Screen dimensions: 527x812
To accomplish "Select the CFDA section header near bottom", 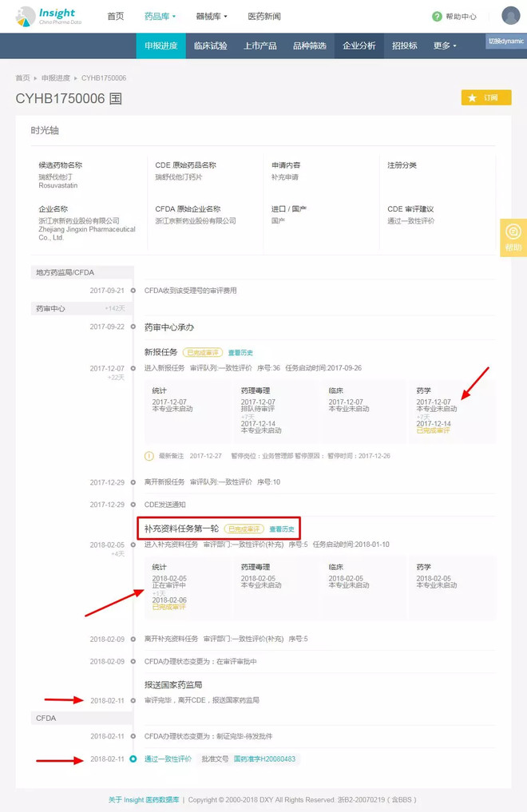I will pyautogui.click(x=81, y=719).
